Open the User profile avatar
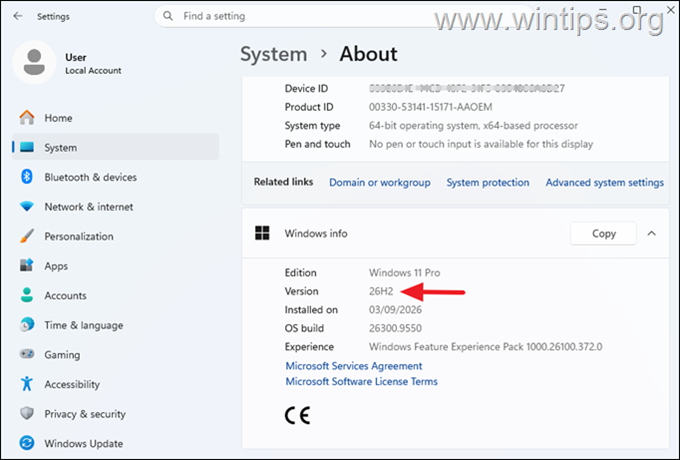 click(x=34, y=62)
